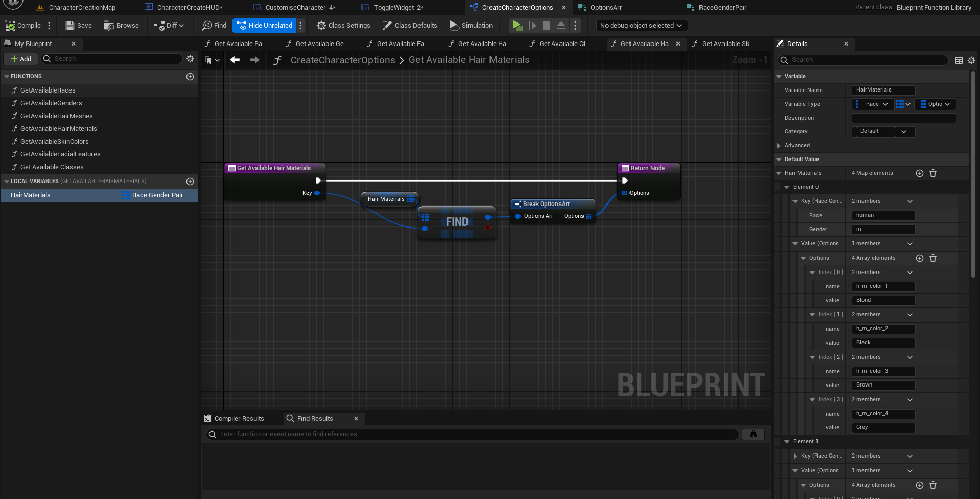Add a new function with plus icon

pos(190,77)
